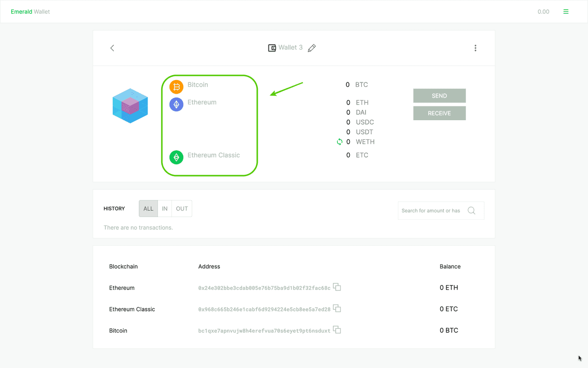Viewport: 588px width, 368px height.
Task: Click the pencil icon to rename Wallet 3
Action: tap(312, 48)
